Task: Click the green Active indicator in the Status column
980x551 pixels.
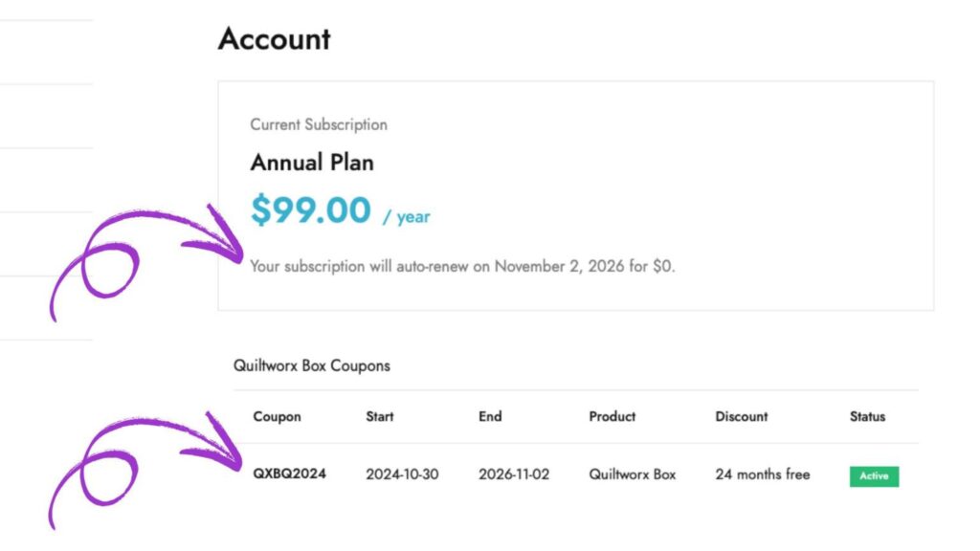Action: [x=873, y=475]
